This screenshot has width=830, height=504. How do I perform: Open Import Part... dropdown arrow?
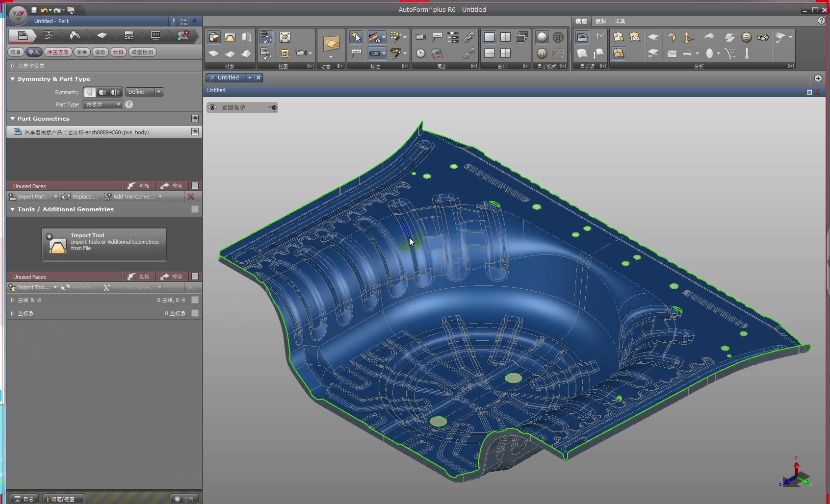[55, 197]
